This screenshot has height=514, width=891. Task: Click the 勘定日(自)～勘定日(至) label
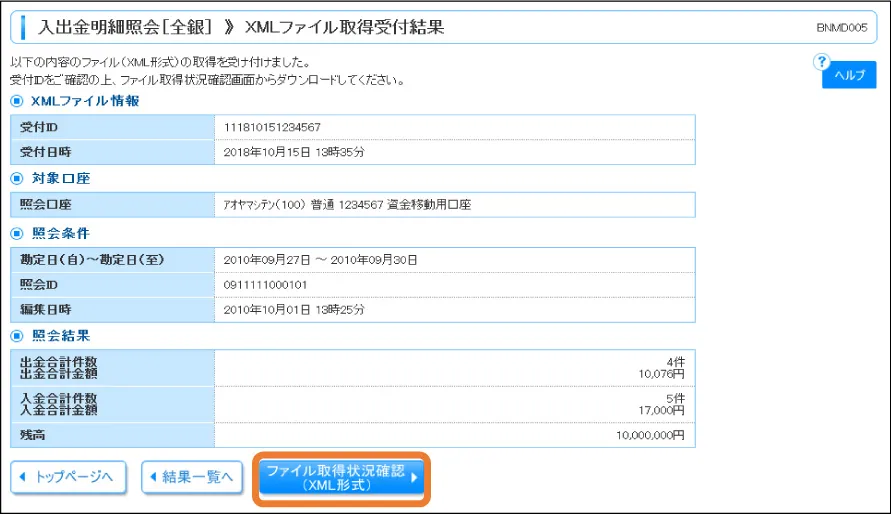click(x=92, y=260)
